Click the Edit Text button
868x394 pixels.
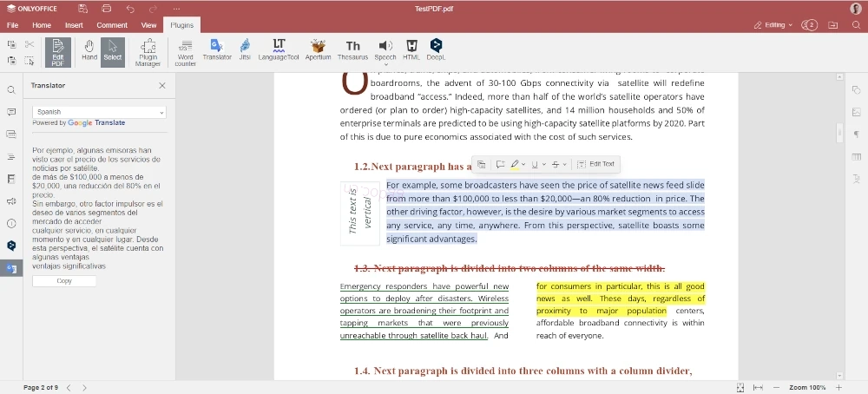595,164
